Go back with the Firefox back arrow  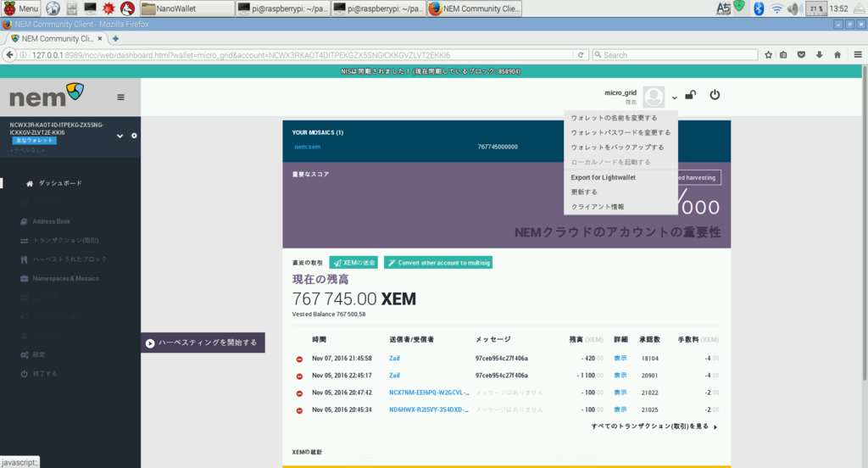coord(9,55)
